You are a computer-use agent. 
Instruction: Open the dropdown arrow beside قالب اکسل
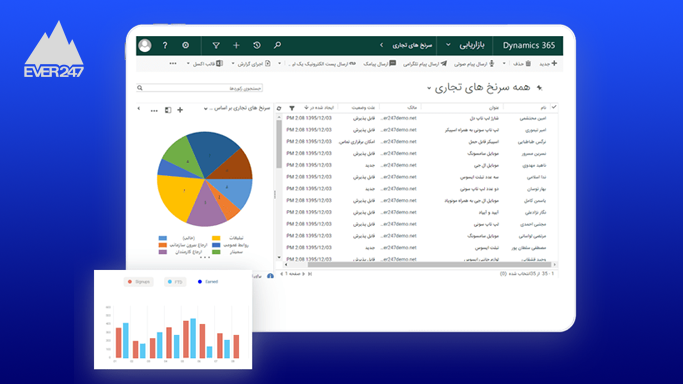tap(188, 64)
